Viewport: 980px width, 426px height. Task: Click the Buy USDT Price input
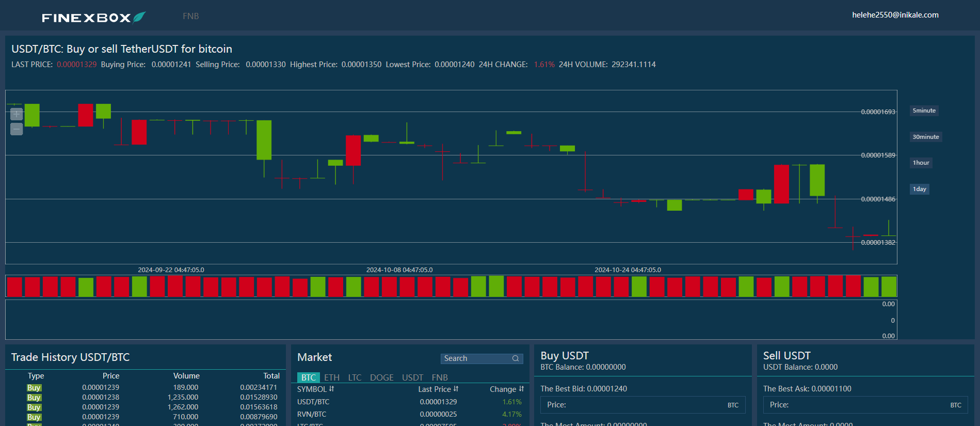click(642, 405)
